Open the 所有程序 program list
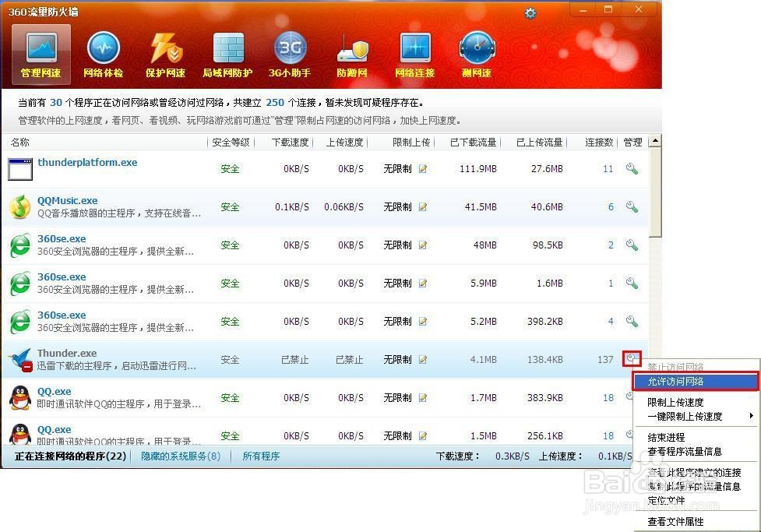 (x=261, y=456)
